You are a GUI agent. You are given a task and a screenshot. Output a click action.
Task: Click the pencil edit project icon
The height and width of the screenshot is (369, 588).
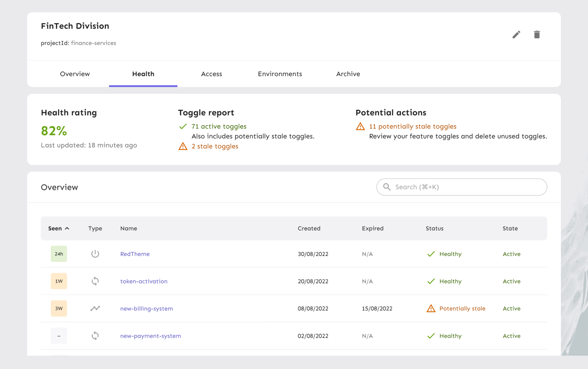(516, 35)
